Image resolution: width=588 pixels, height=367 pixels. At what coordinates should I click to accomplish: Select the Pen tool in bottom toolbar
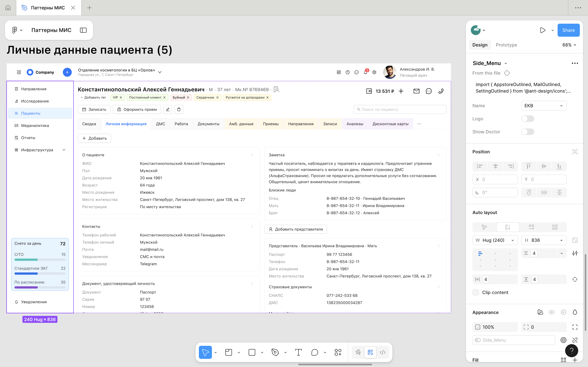point(275,352)
